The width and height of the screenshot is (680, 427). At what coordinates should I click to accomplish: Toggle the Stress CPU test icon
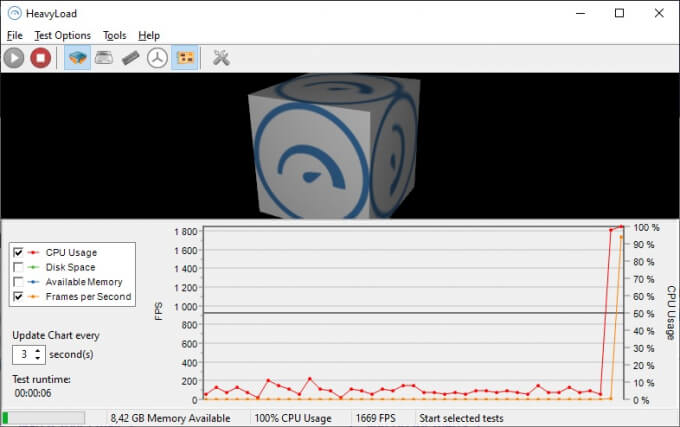click(x=78, y=58)
